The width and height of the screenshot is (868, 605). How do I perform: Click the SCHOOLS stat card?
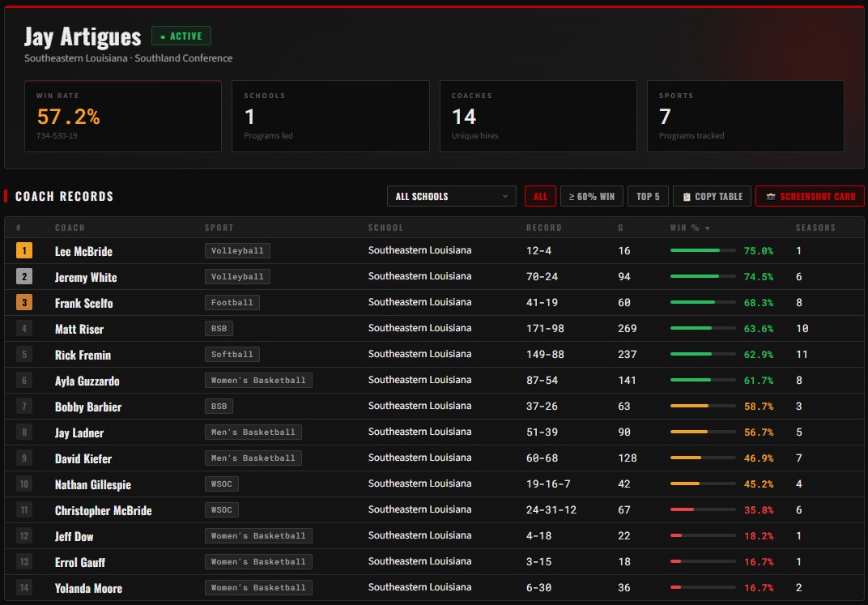(330, 117)
